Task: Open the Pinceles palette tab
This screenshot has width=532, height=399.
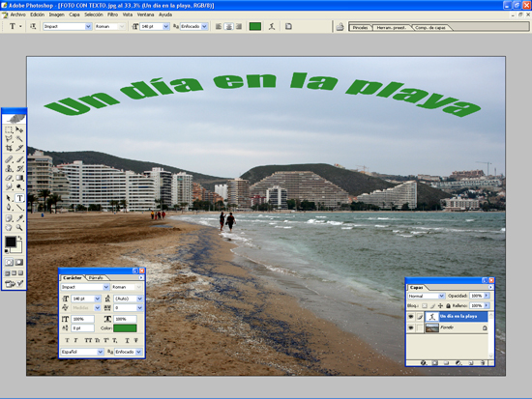Action: [360, 27]
